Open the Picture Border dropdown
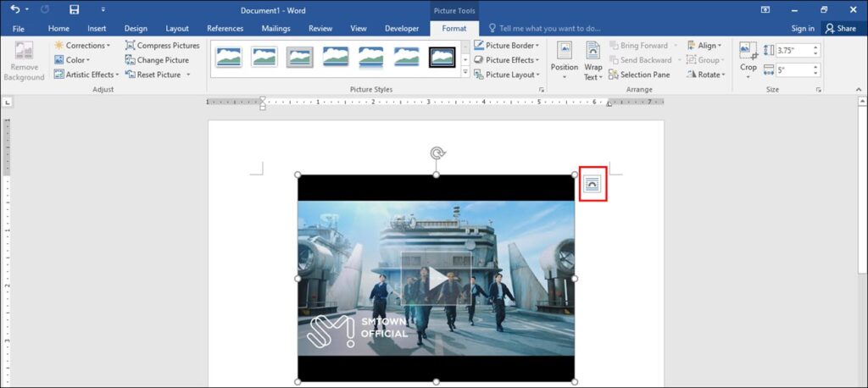Screen dimensions: 868x388 click(506, 46)
